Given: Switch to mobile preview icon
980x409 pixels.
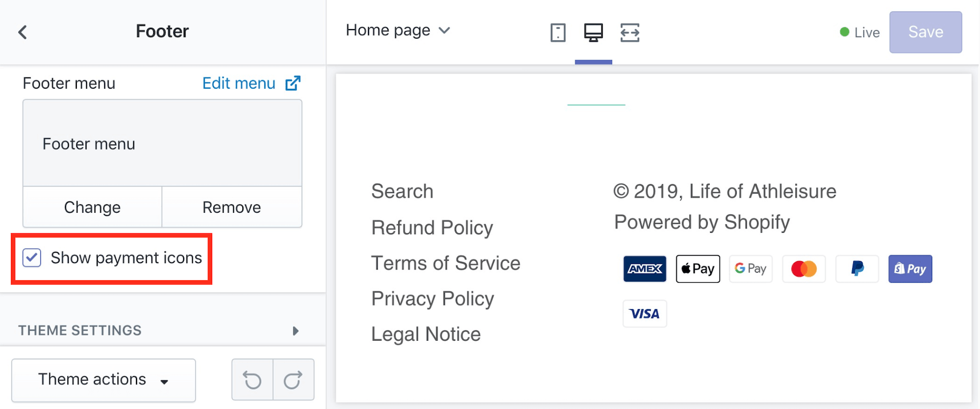Looking at the screenshot, I should 558,33.
